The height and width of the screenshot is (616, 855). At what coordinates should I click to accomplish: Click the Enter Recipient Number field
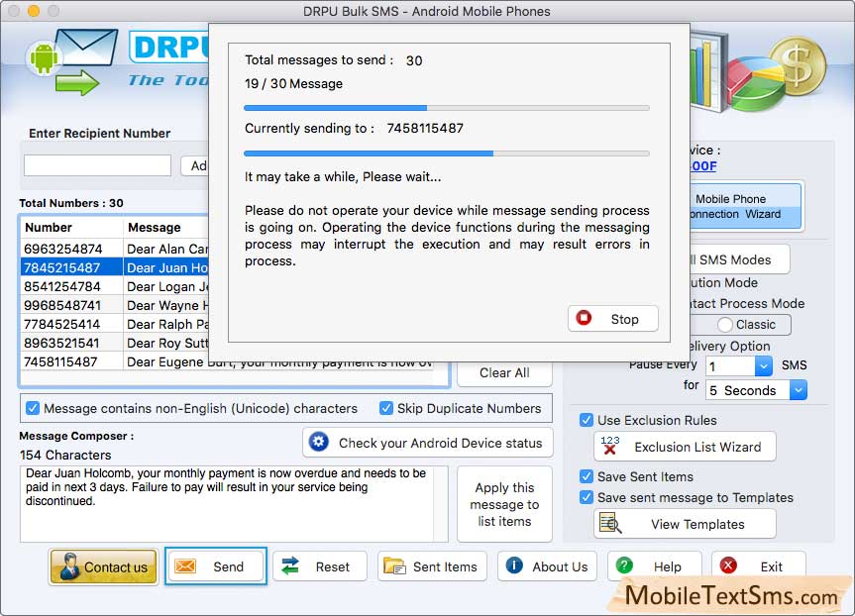click(x=98, y=165)
